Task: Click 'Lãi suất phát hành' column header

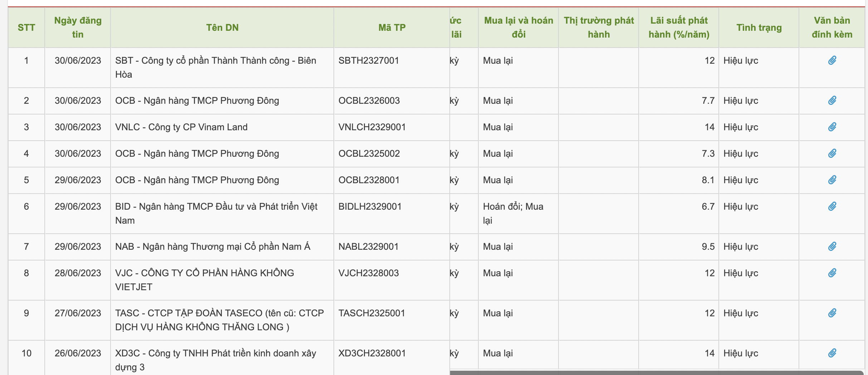Action: [x=679, y=28]
